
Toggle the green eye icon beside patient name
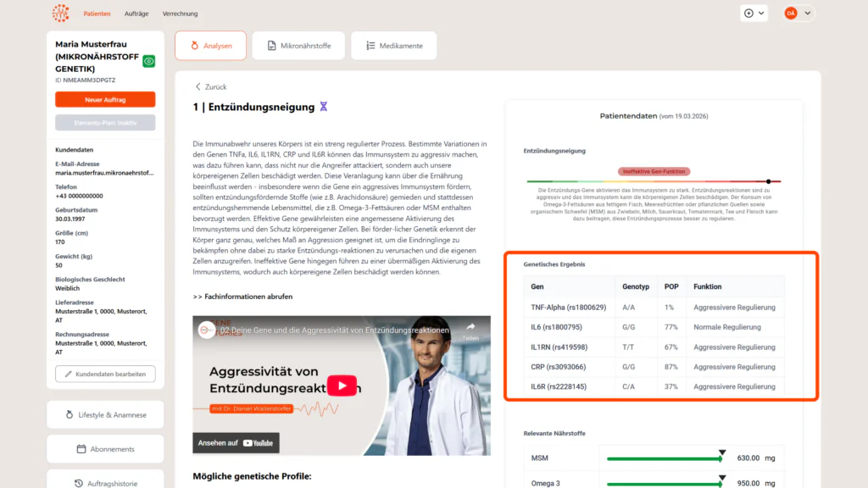(149, 61)
